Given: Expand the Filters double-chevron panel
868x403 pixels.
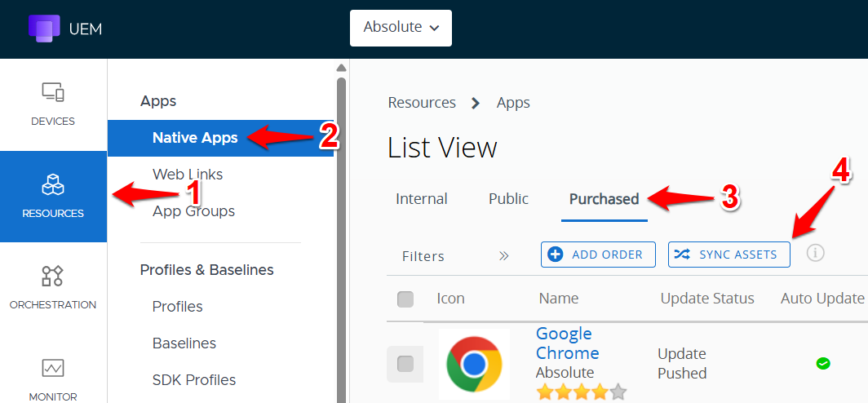Looking at the screenshot, I should pyautogui.click(x=503, y=256).
